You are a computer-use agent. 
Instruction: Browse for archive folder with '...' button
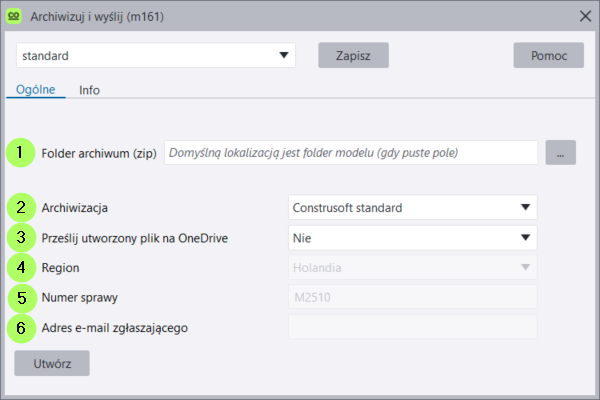click(561, 153)
